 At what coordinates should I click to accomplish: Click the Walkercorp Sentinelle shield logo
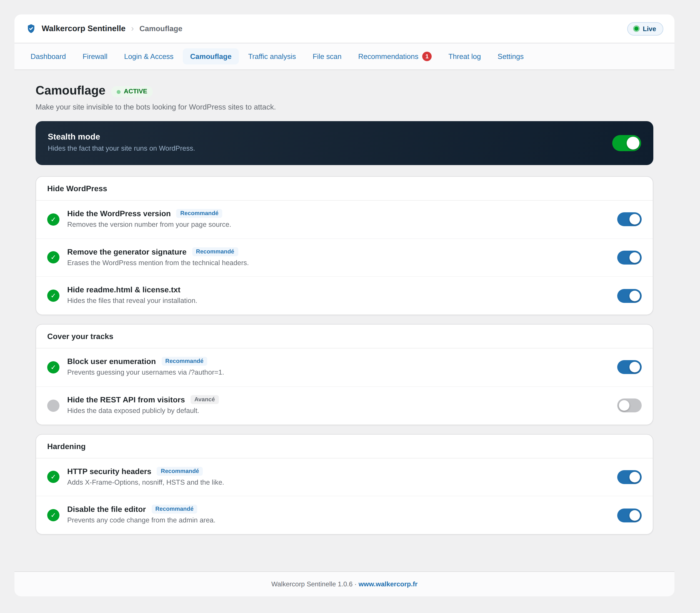click(x=31, y=28)
